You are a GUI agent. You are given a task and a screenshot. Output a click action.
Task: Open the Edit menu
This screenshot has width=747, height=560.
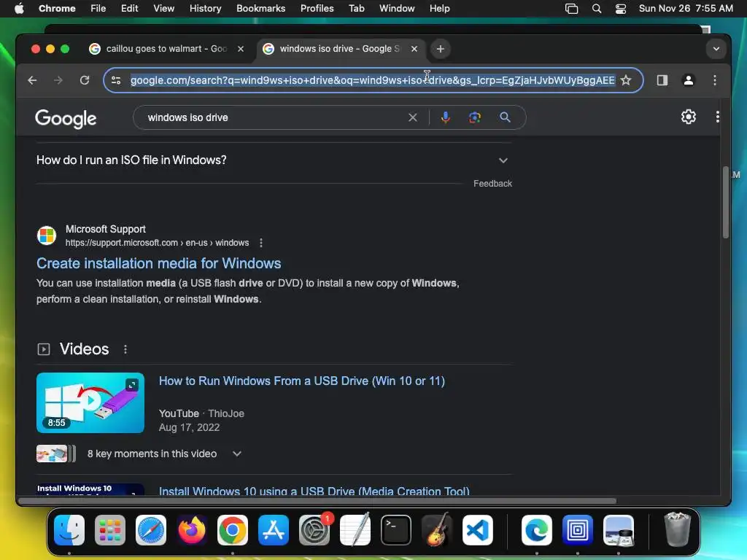pyautogui.click(x=129, y=9)
